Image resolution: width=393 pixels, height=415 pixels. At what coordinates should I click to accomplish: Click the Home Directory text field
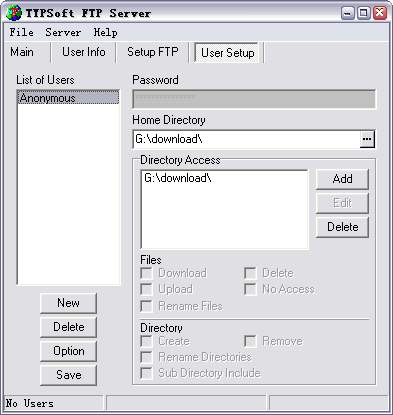tap(246, 139)
